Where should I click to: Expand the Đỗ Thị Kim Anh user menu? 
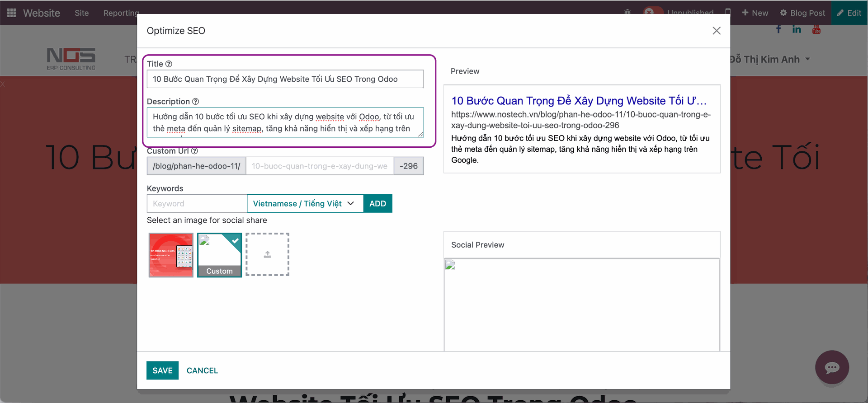[x=769, y=59]
